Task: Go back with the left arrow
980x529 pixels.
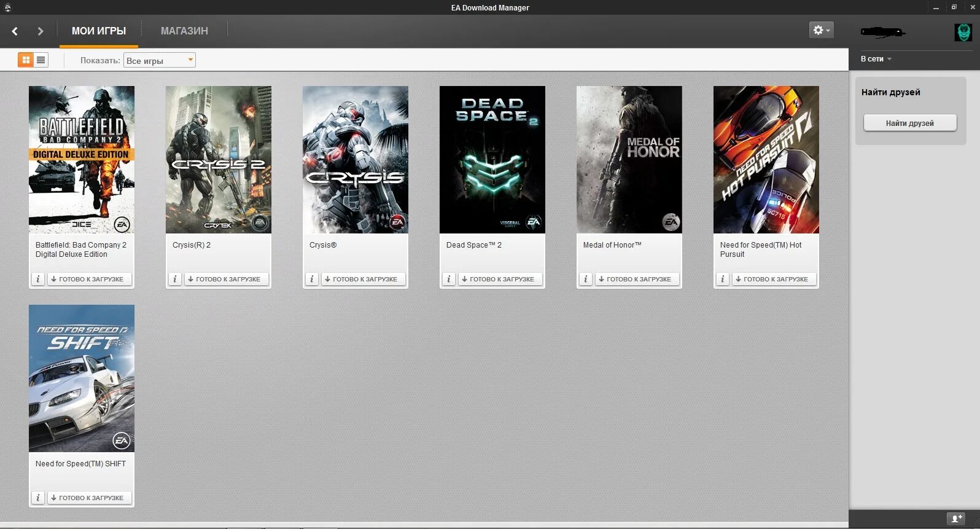Action: click(15, 31)
